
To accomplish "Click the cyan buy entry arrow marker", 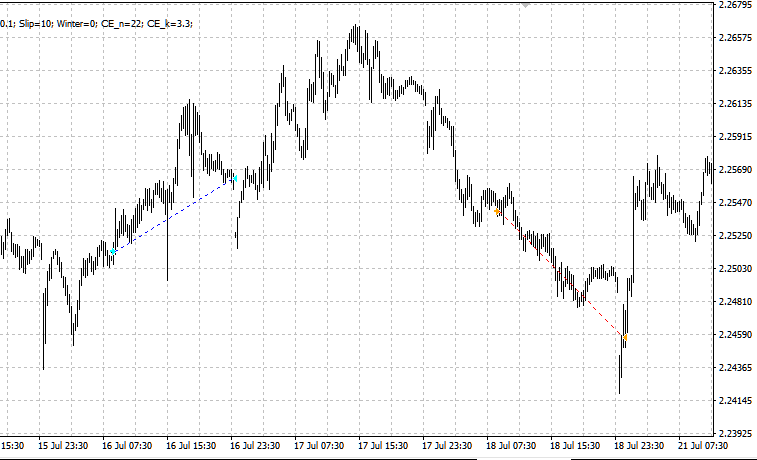I will (113, 251).
